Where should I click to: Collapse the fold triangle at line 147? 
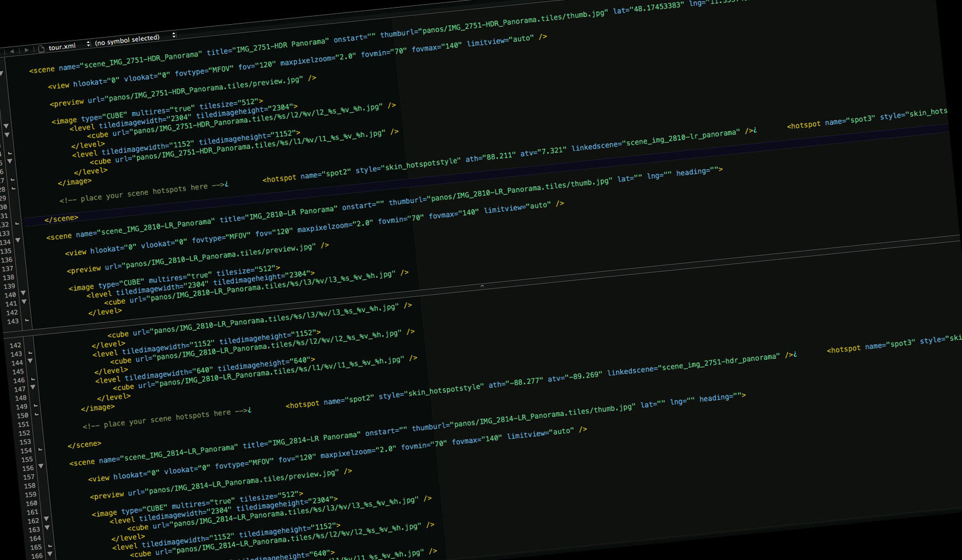coord(34,387)
